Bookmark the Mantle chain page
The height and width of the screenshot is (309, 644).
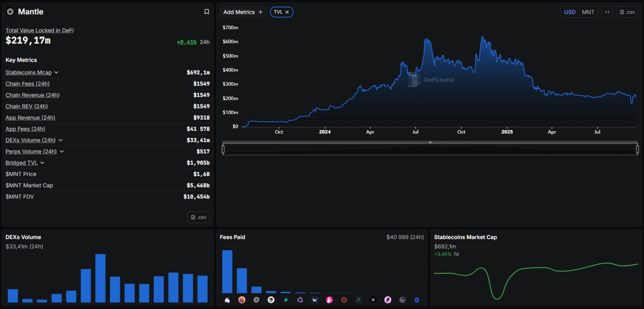point(207,12)
